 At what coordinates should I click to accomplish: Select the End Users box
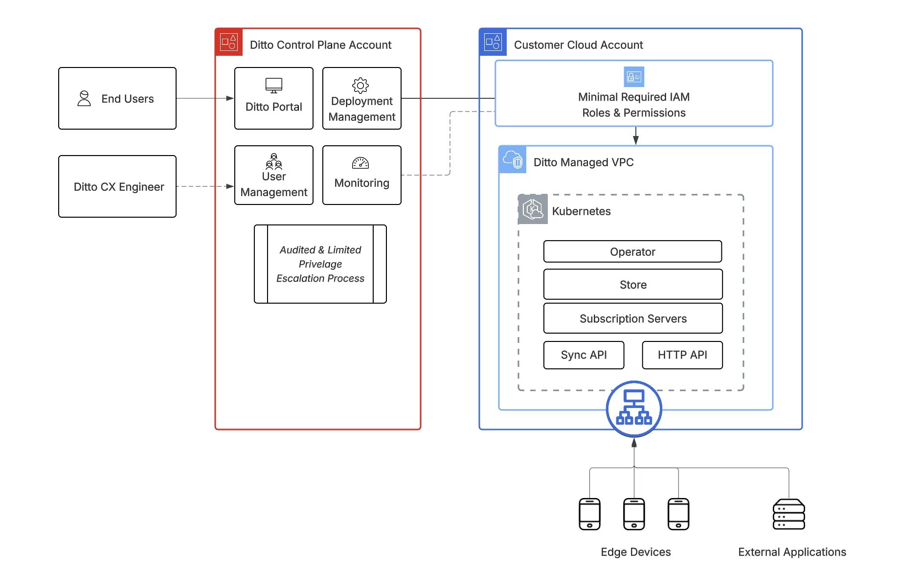(117, 98)
